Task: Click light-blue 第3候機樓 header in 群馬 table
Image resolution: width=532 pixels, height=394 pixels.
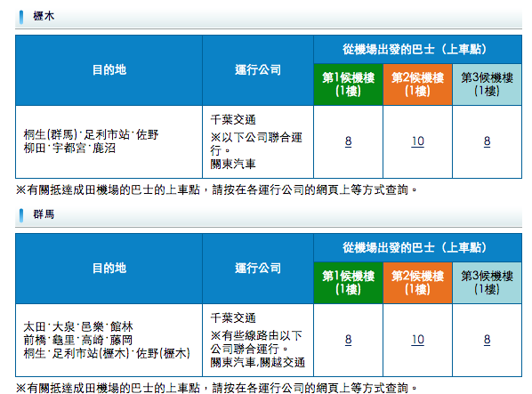Action: point(487,283)
